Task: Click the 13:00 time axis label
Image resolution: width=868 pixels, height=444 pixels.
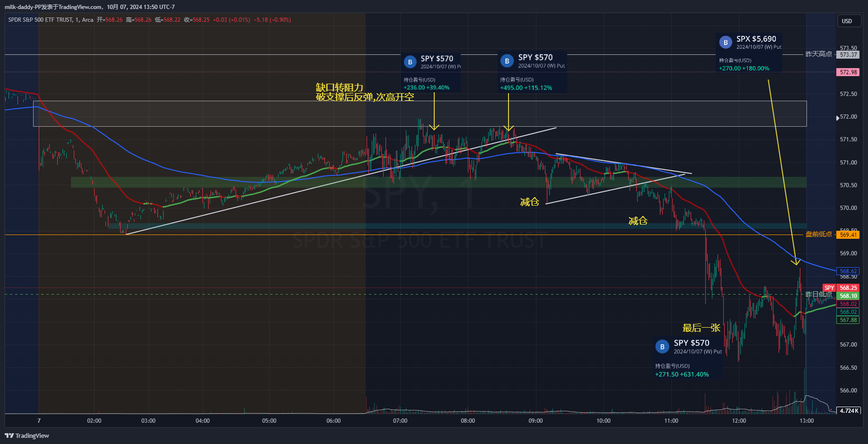Action: 807,421
